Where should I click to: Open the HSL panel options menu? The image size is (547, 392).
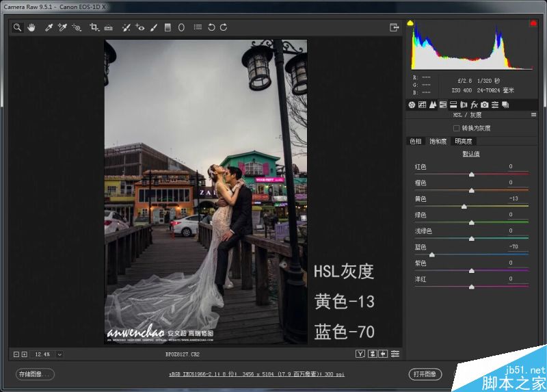[533, 115]
